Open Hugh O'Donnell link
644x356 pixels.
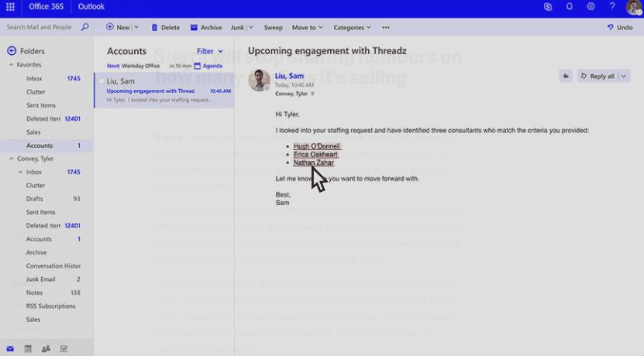tap(317, 146)
